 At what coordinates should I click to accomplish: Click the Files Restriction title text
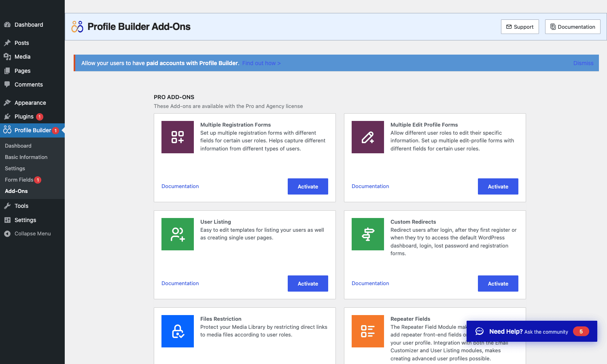click(221, 319)
